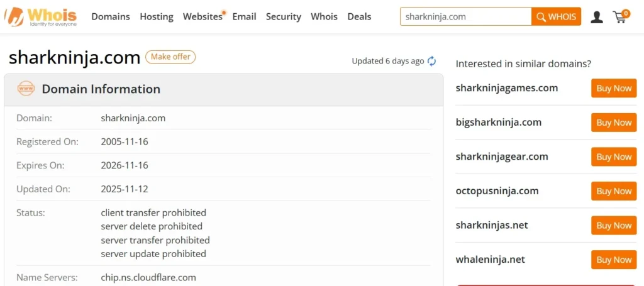The image size is (644, 286).
Task: Click the server delete prohibited status
Action: (152, 226)
